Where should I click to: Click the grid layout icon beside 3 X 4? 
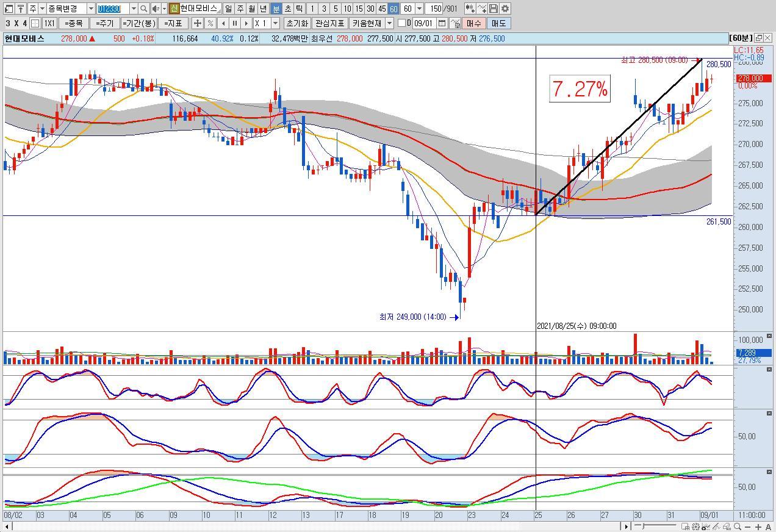click(35, 23)
